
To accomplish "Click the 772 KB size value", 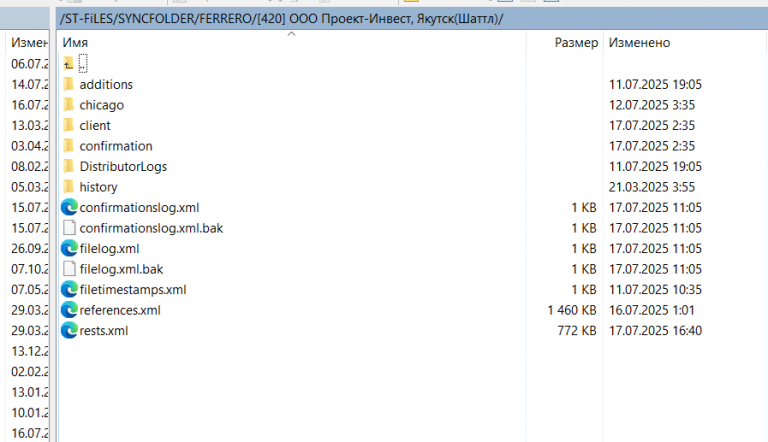I will click(577, 331).
